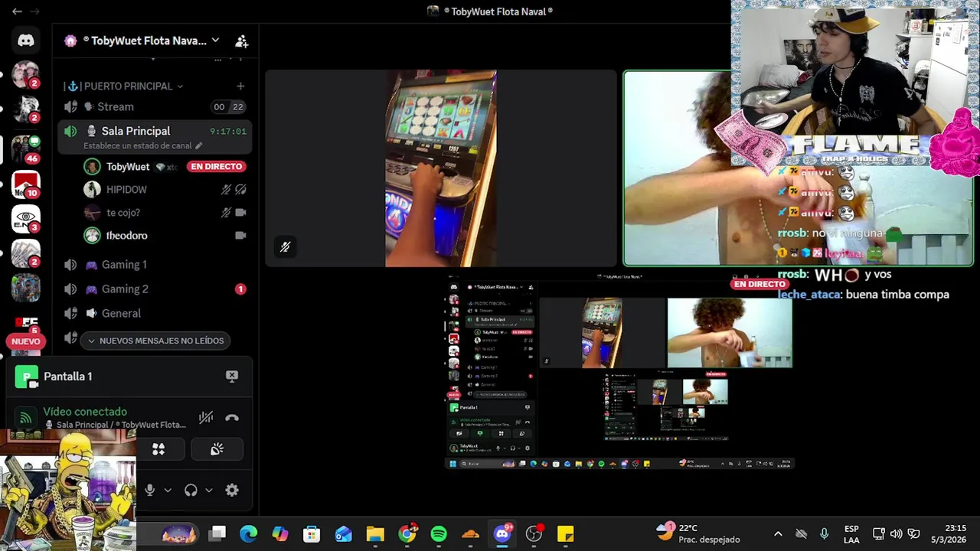
Task: Click the Pantalla 1 stream label
Action: [67, 377]
